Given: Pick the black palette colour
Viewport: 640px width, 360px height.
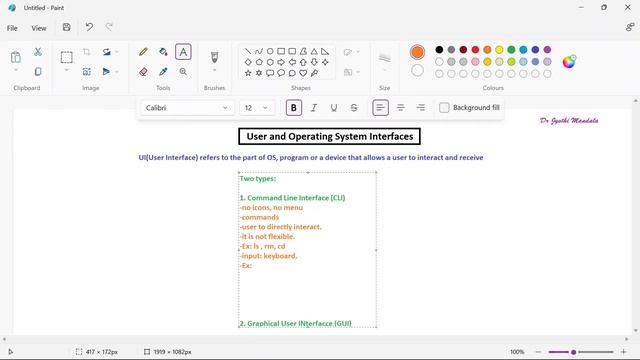Looking at the screenshot, I should coord(439,50).
